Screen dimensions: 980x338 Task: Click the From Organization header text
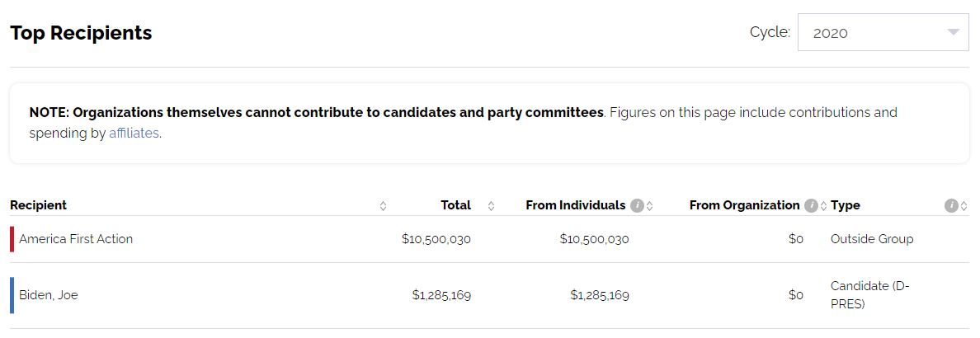point(744,205)
